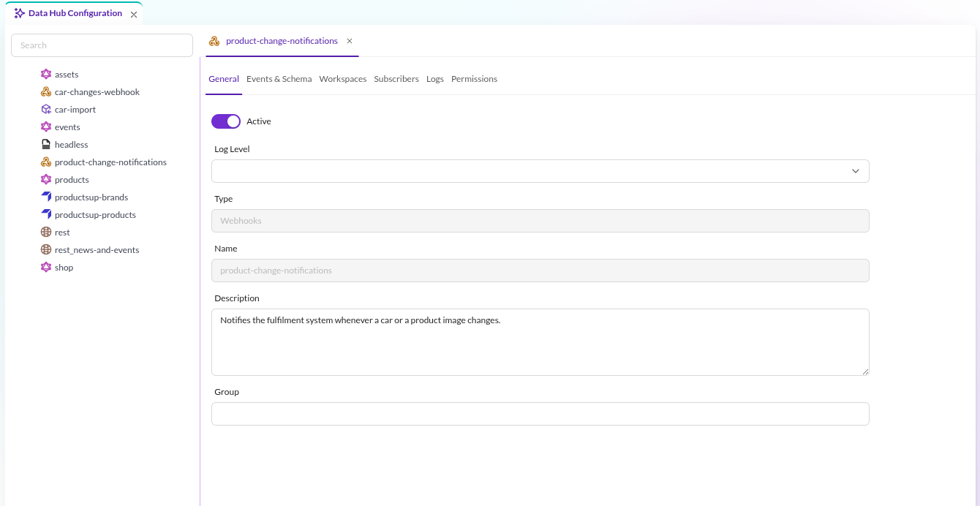The image size is (980, 506).
Task: Go to the Subscribers tab
Action: [x=396, y=79]
